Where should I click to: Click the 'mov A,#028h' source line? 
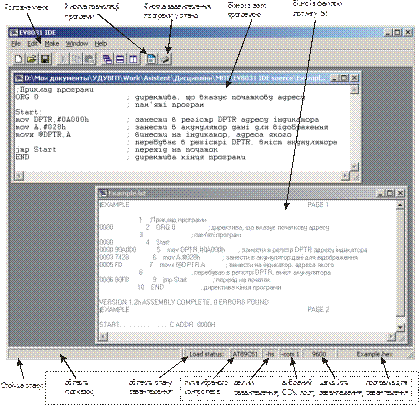[x=41, y=127]
